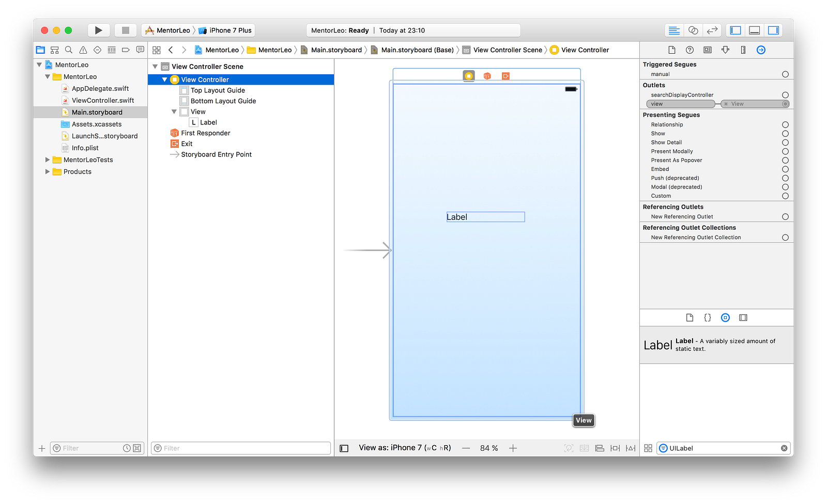Toggle the utilities panel visibility
Screen dimensions: 827x504
[x=774, y=30]
